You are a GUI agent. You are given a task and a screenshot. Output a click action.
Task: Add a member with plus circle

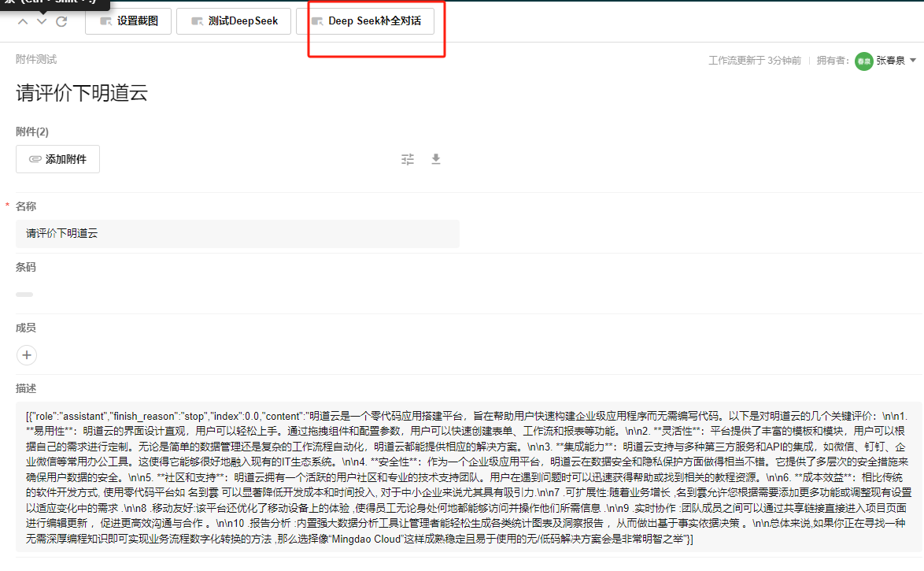coord(27,355)
